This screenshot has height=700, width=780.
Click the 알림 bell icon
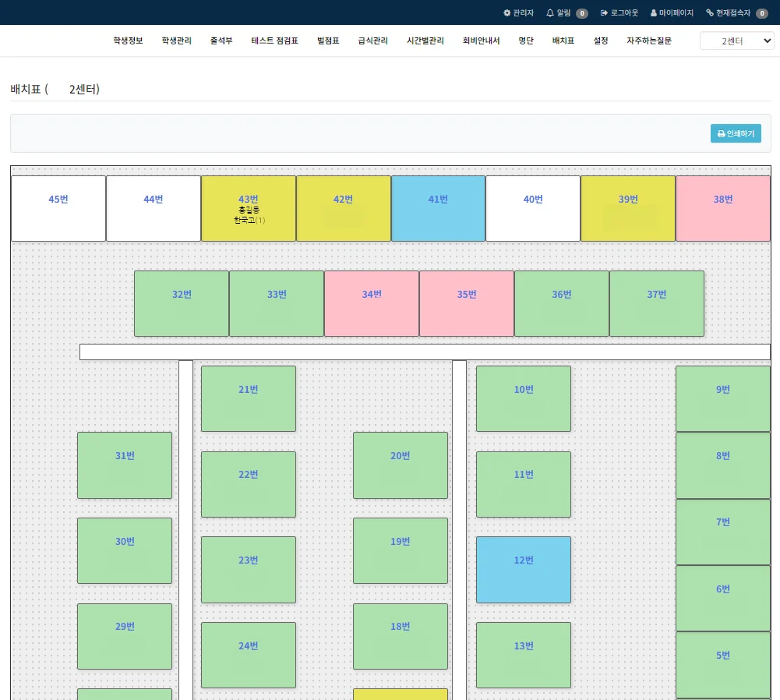tap(549, 13)
